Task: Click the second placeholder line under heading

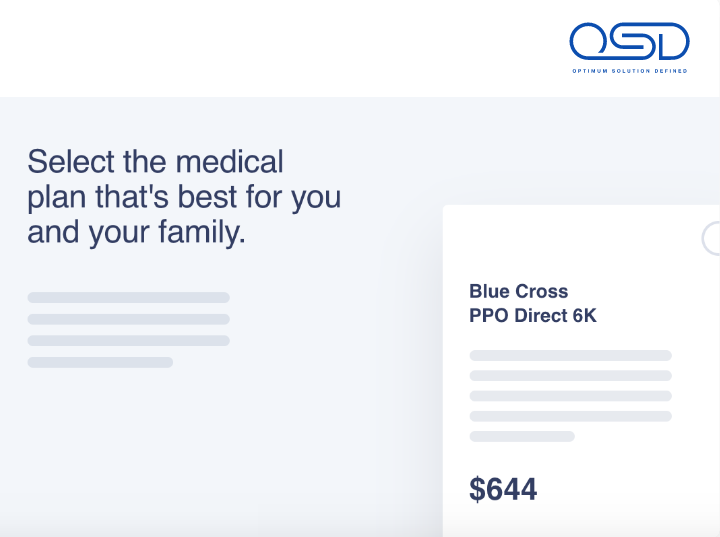Action: click(x=129, y=319)
